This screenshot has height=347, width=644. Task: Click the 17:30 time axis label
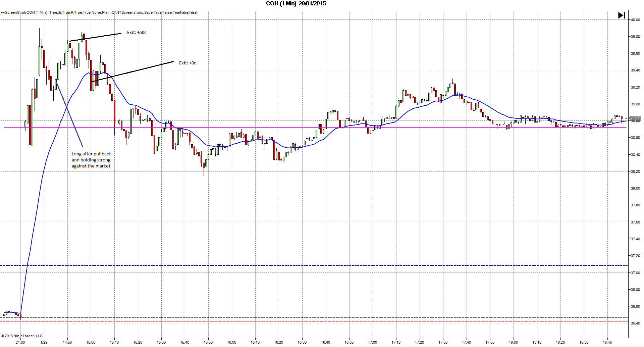(x=443, y=342)
